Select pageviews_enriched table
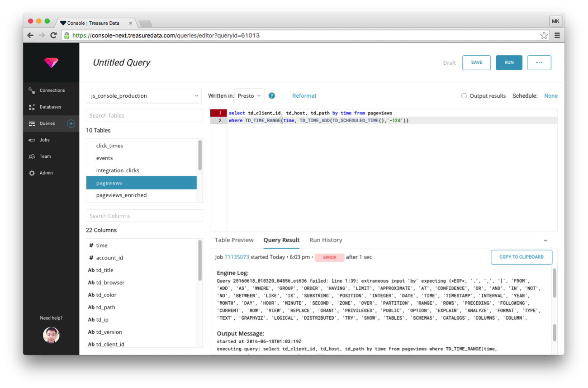Screen dimensions: 588x388 click(141, 195)
